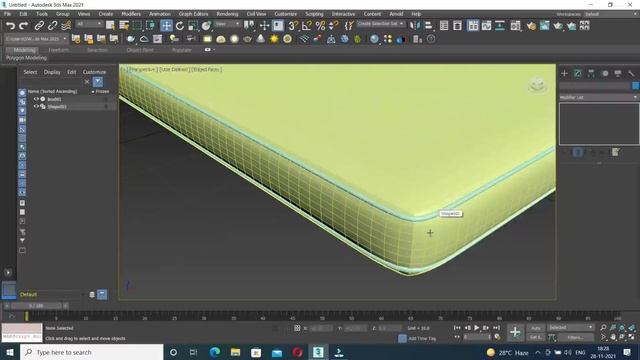
Task: Open the Workspaces Default dropdown
Action: [x=611, y=14]
